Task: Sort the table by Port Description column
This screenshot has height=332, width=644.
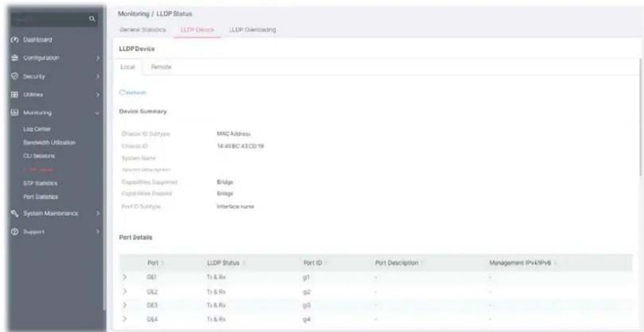Action: pos(421,263)
